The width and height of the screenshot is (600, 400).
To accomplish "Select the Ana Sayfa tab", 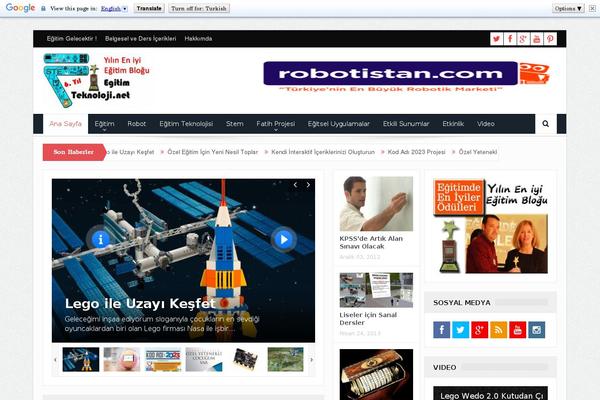I will coord(65,124).
